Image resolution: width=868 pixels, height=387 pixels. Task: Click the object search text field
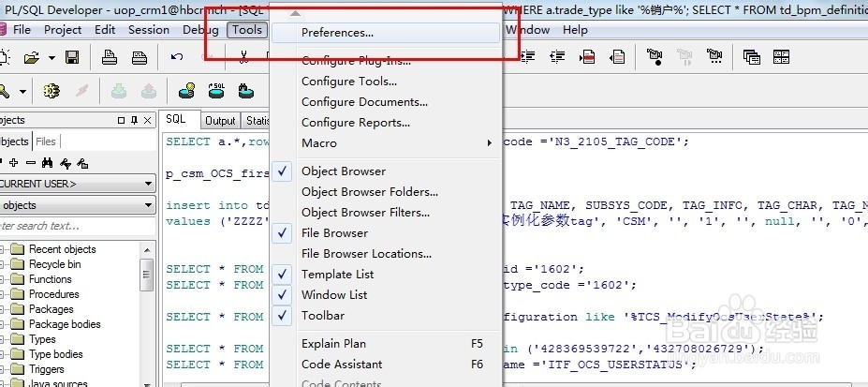point(78,226)
